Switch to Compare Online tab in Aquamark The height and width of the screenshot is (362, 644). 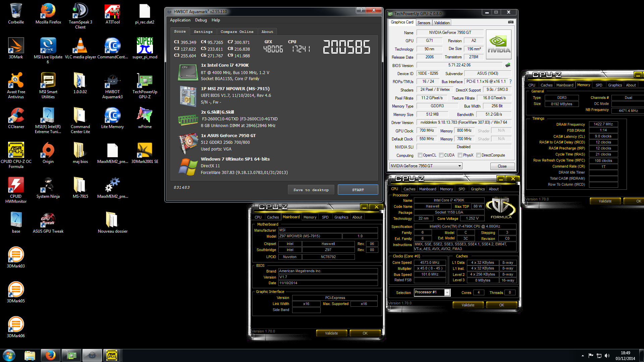[x=237, y=32]
